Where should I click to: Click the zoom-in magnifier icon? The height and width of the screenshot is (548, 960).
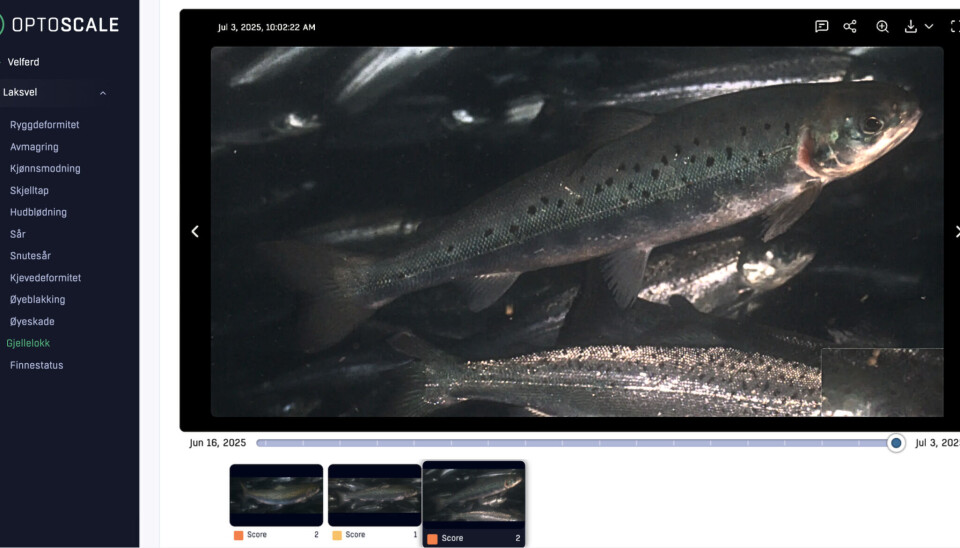(x=882, y=27)
